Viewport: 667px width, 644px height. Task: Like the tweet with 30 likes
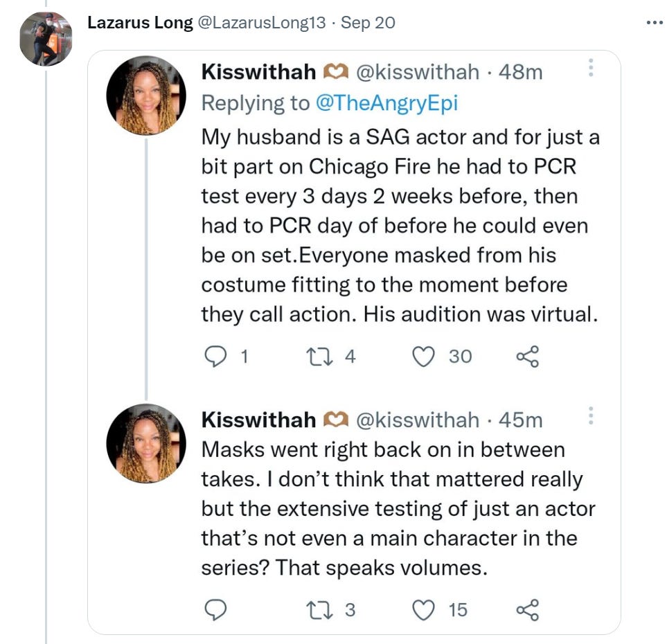[423, 356]
